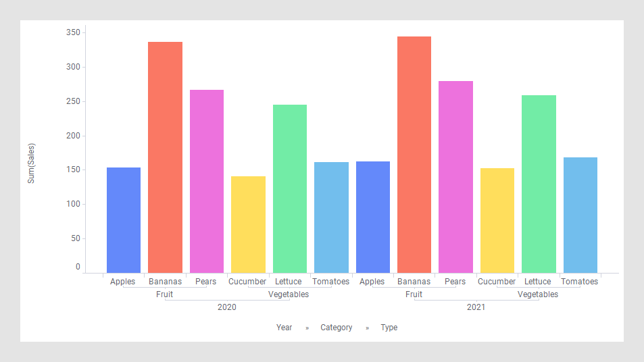
Task: Click the 2020 year label
Action: coord(227,307)
